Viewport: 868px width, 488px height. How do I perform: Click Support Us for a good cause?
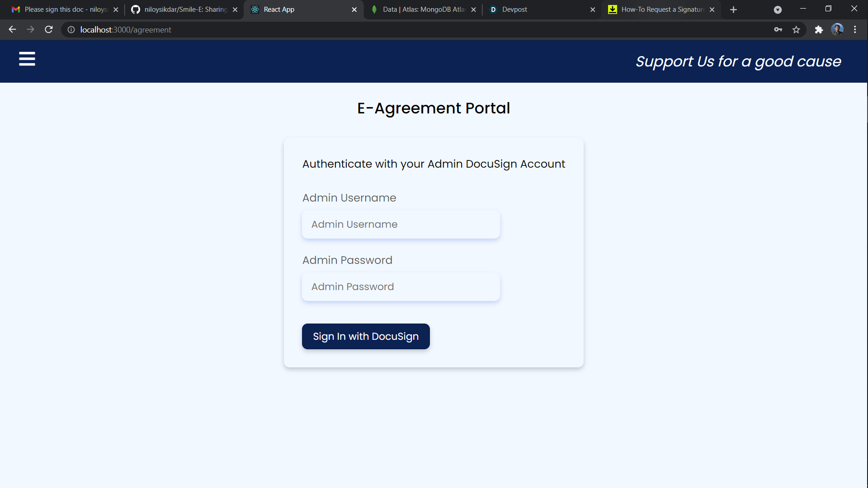pos(738,61)
